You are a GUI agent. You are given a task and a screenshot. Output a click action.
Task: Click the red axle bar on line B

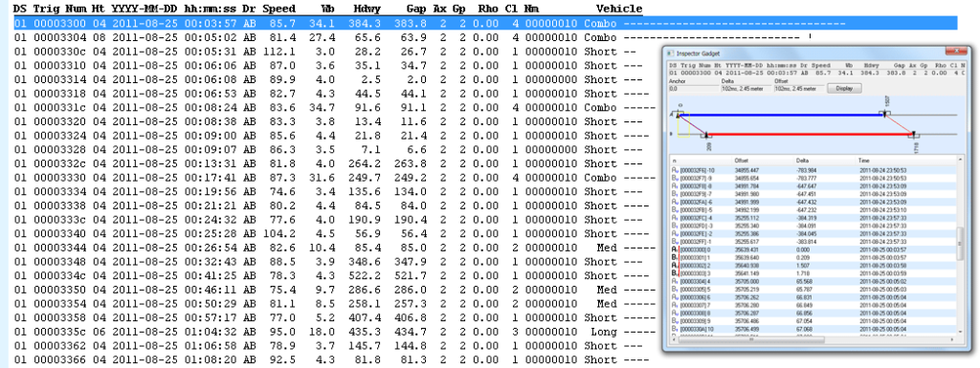pyautogui.click(x=810, y=134)
